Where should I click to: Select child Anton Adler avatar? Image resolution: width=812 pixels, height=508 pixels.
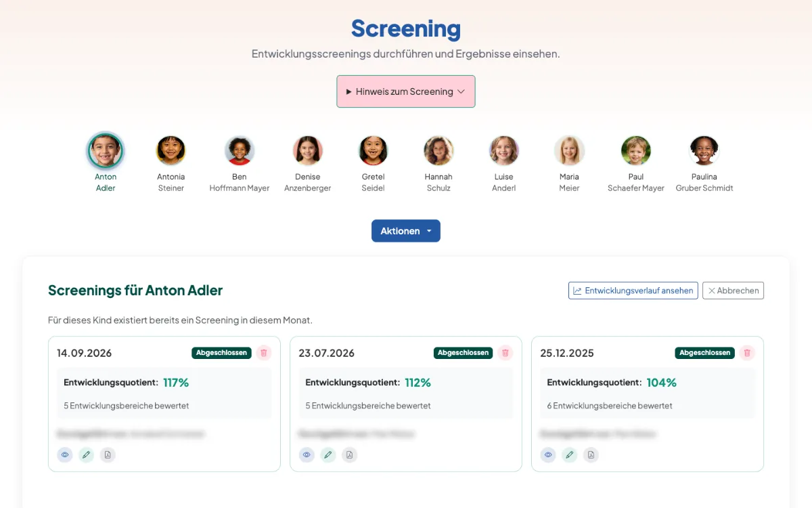tap(106, 150)
